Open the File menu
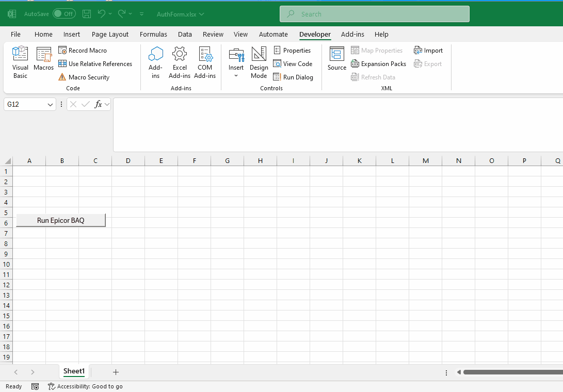The width and height of the screenshot is (563, 392). 15,35
